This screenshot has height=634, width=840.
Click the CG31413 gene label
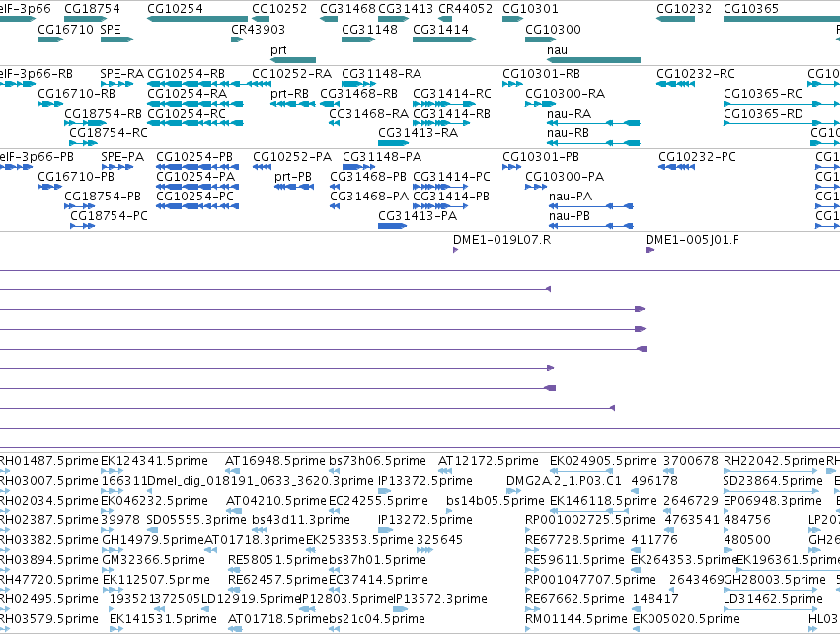click(406, 9)
